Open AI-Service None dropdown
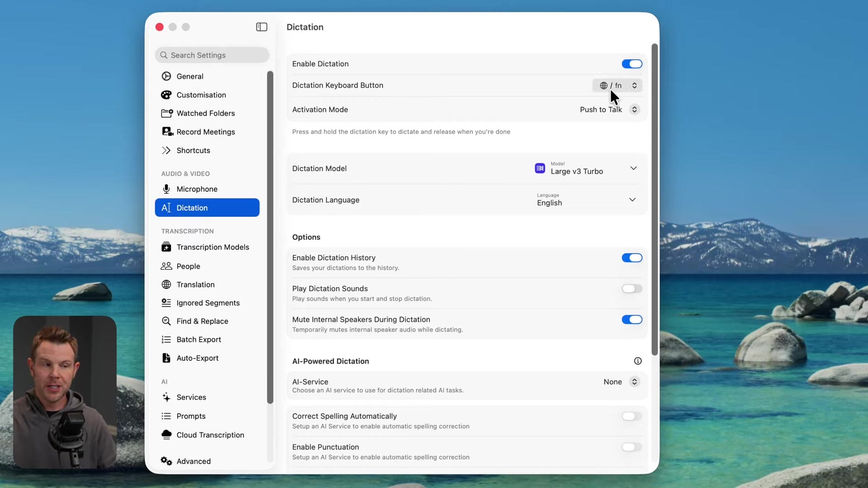 (622, 382)
